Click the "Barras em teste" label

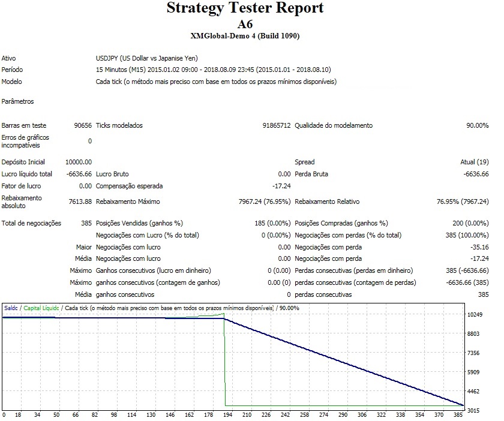[24, 125]
